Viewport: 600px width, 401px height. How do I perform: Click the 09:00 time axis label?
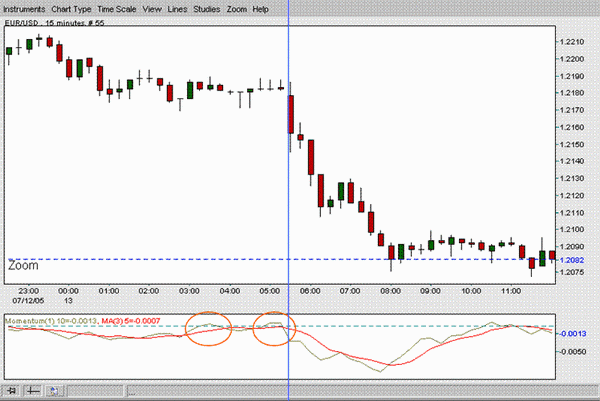pos(430,291)
